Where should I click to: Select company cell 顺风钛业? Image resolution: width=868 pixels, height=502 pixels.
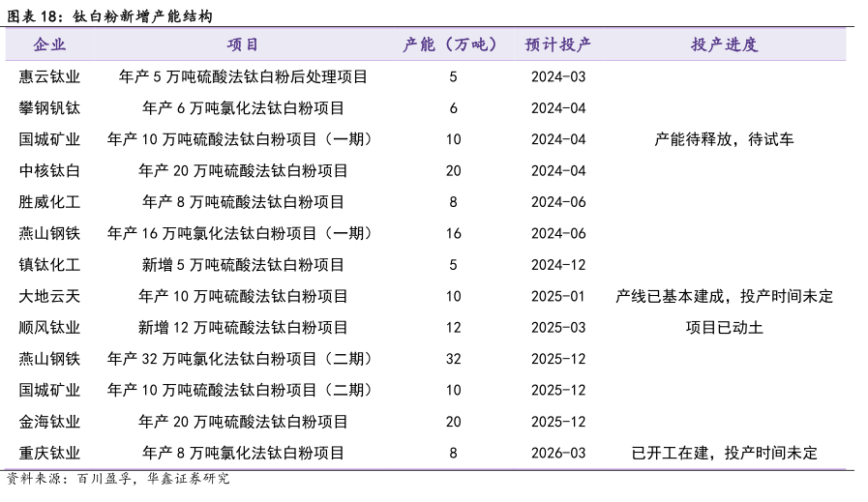[49, 328]
